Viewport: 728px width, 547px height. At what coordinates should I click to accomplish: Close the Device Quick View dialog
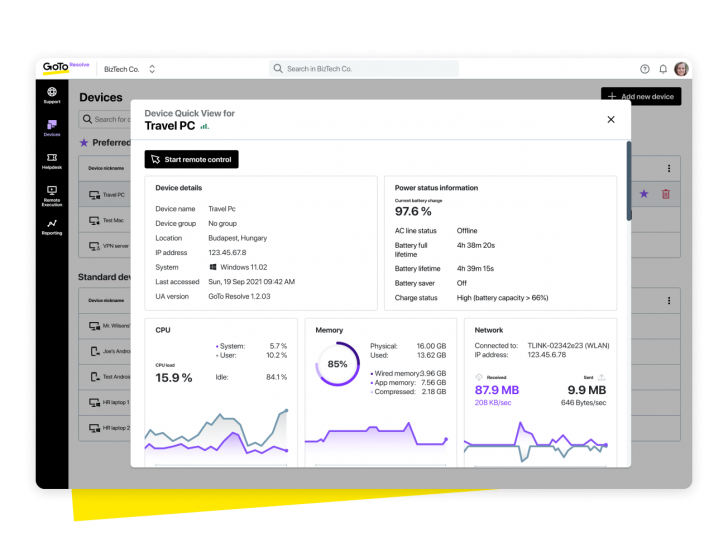(x=611, y=119)
